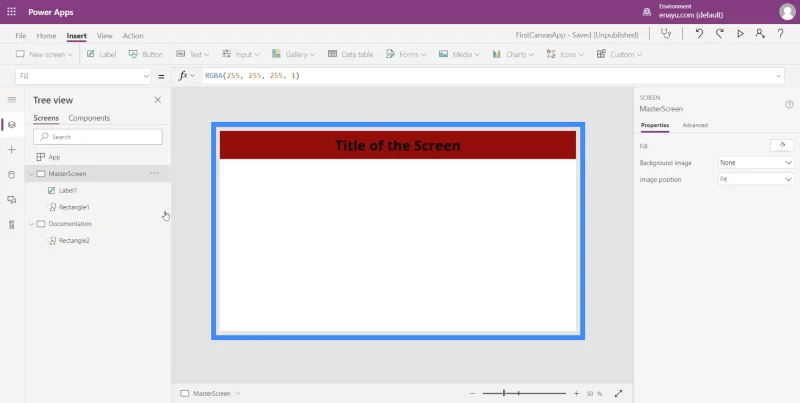Insert a Label control
The width and height of the screenshot is (800, 403).
101,54
